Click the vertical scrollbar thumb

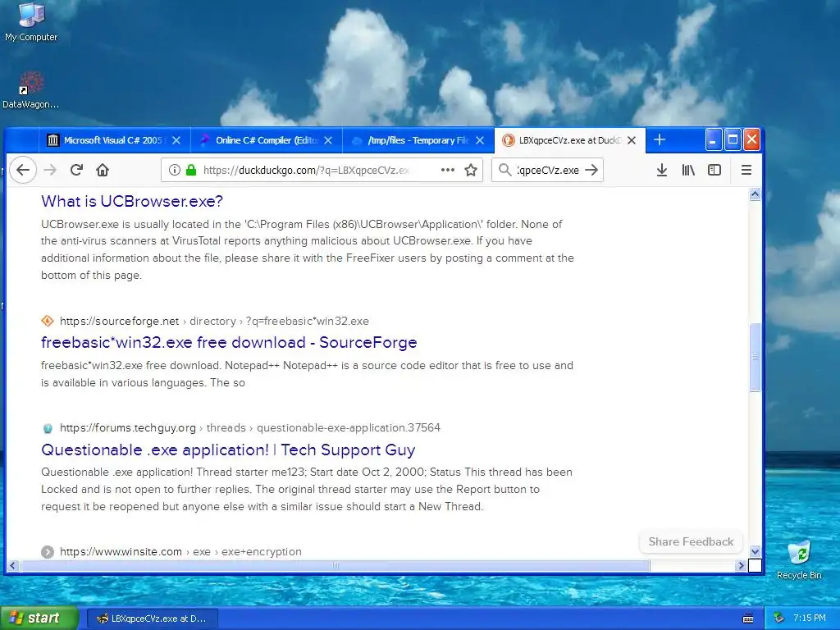tap(755, 358)
